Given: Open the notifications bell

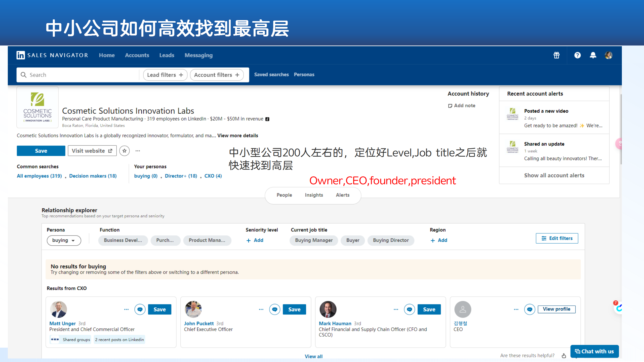Looking at the screenshot, I should pos(593,55).
